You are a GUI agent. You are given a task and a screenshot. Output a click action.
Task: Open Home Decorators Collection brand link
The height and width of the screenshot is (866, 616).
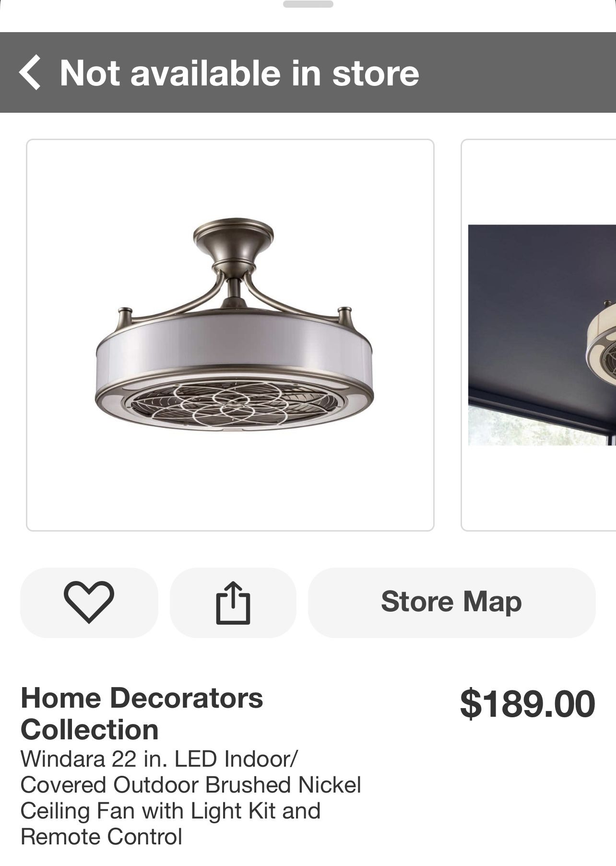tap(142, 713)
